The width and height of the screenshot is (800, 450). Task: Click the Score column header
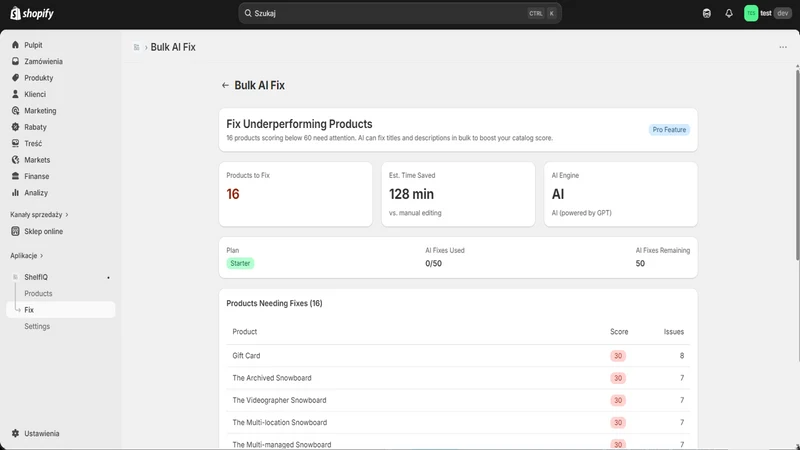pyautogui.click(x=619, y=332)
